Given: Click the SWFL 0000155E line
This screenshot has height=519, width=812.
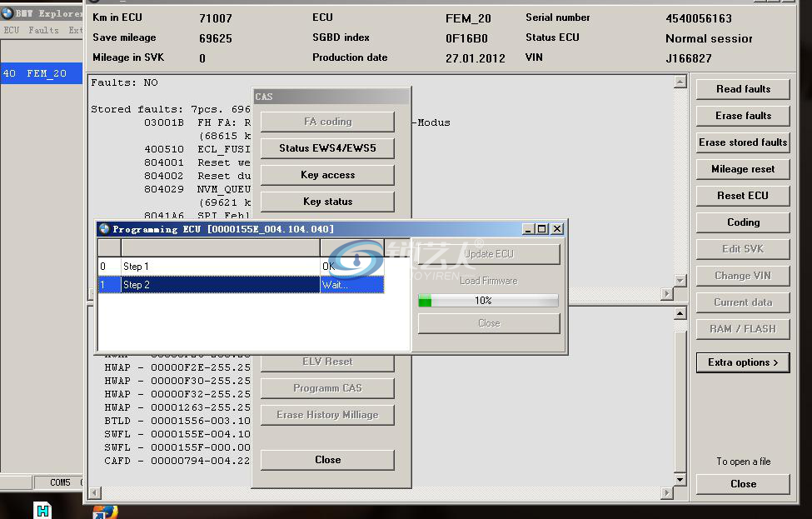Looking at the screenshot, I should coord(177,434).
